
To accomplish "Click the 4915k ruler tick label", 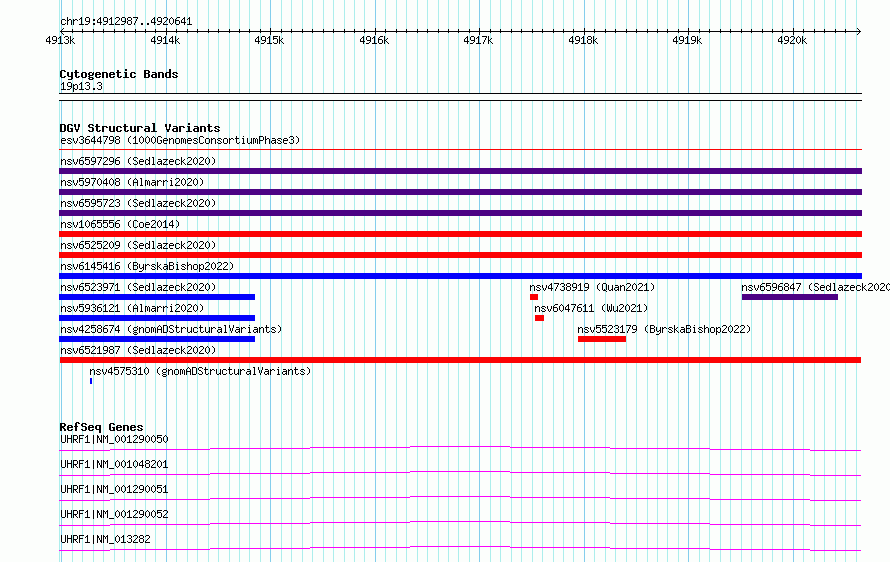I will (269, 40).
